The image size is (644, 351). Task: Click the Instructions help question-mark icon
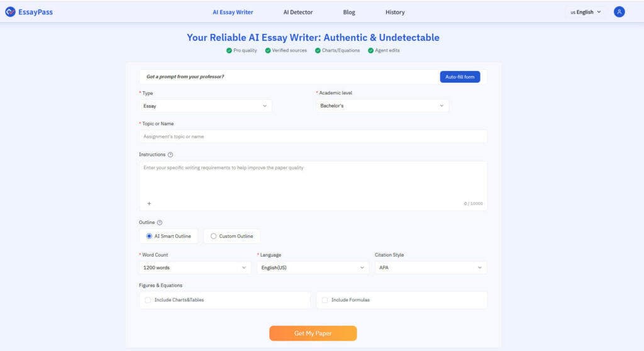[x=170, y=155]
